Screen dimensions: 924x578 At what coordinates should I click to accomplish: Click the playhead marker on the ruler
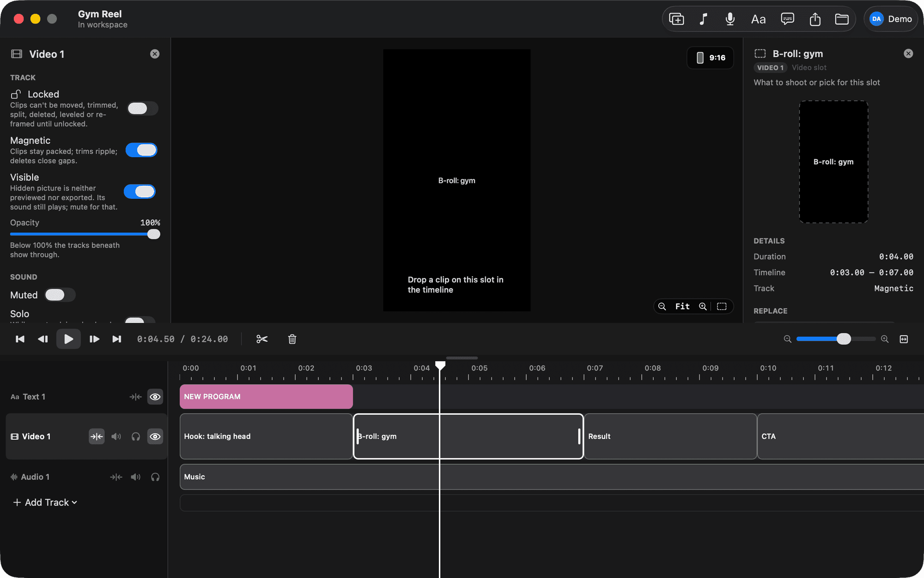440,366
